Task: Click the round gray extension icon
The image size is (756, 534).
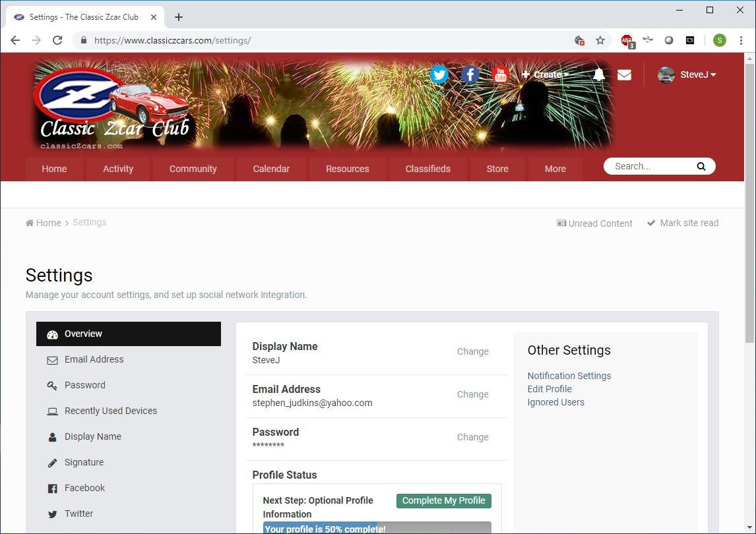Action: (x=669, y=40)
